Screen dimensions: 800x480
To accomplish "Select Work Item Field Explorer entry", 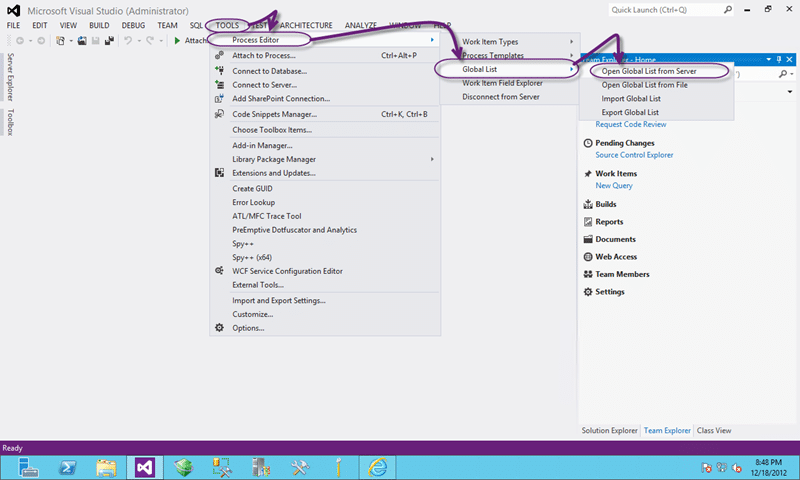I will coord(509,83).
